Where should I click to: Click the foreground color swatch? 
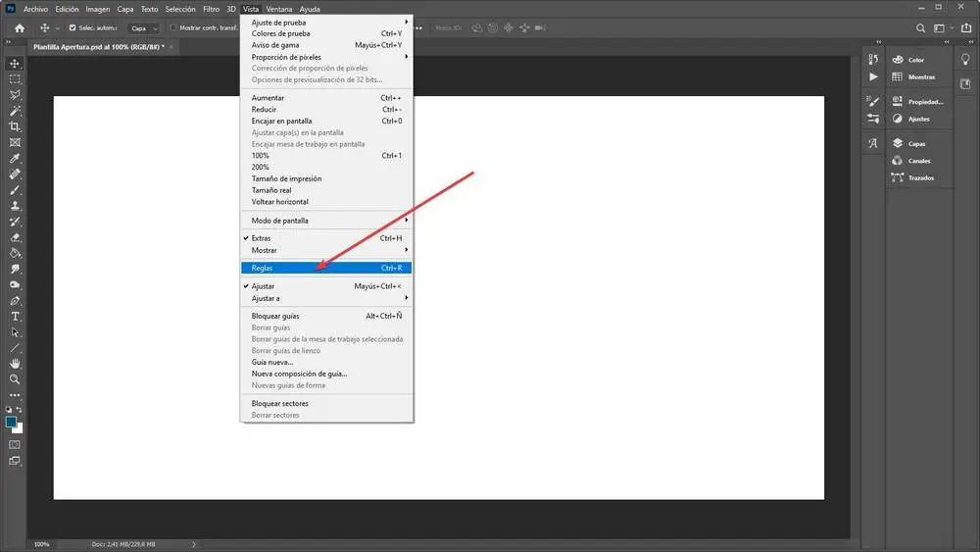click(x=11, y=422)
